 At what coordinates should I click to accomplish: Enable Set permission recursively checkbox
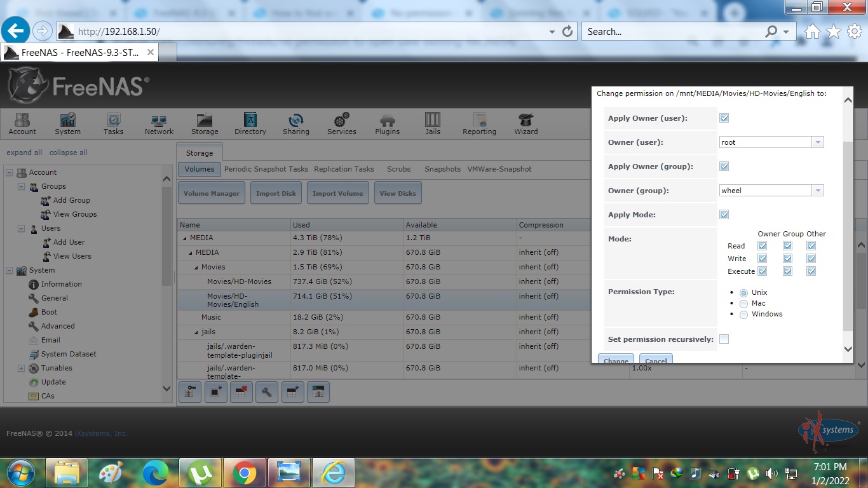coord(724,339)
